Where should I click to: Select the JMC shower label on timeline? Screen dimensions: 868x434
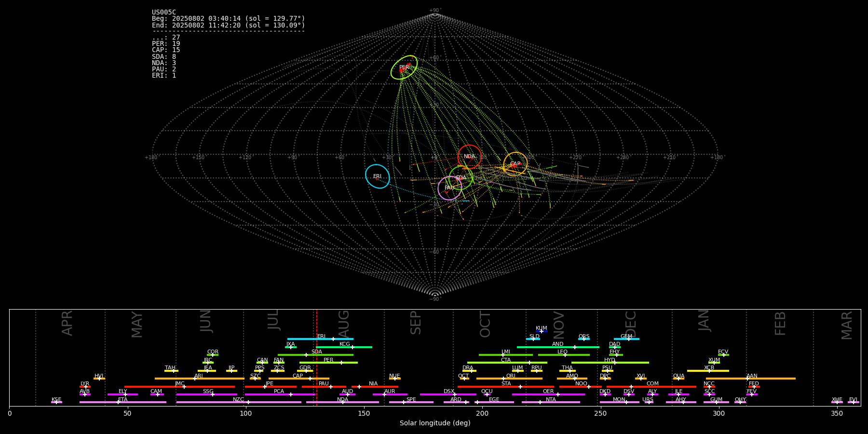(x=179, y=384)
